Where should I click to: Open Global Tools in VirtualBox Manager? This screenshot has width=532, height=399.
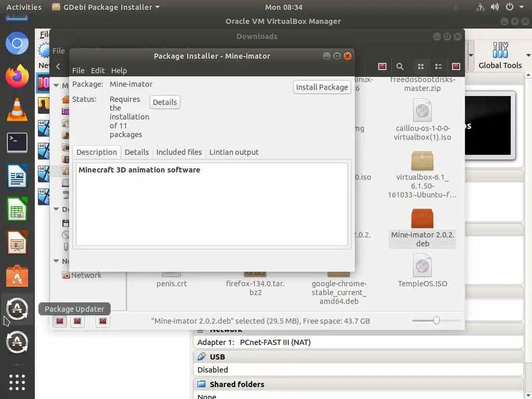(500, 55)
